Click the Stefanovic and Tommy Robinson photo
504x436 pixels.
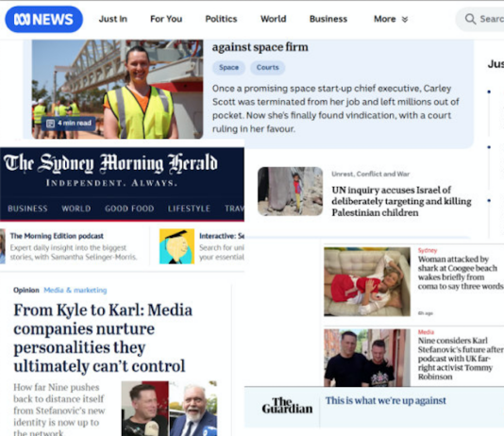tap(367, 358)
